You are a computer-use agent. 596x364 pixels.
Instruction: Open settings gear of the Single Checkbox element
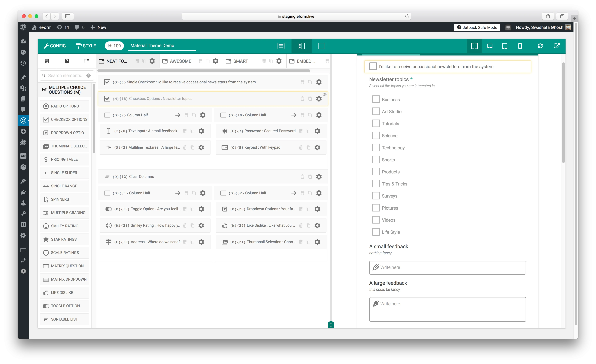(319, 82)
